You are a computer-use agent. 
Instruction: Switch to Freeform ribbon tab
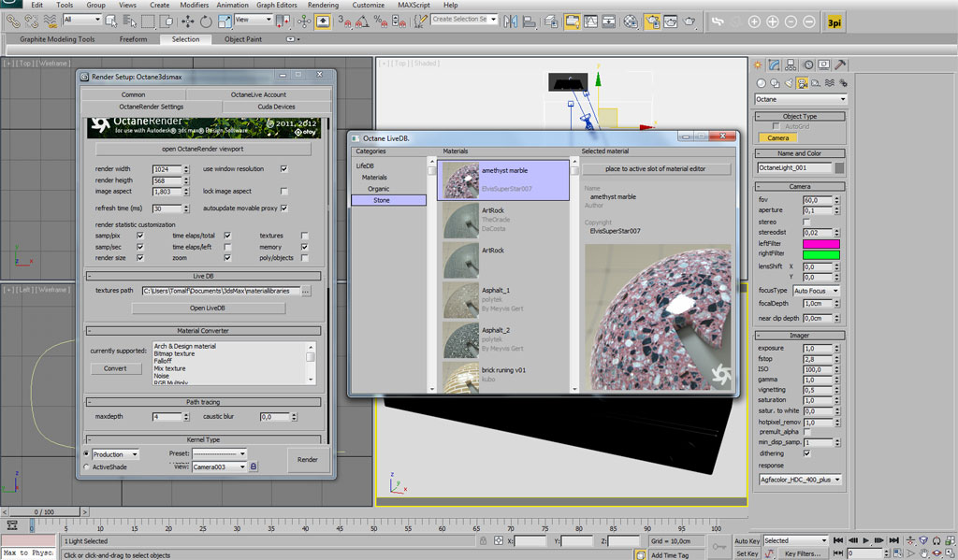133,39
